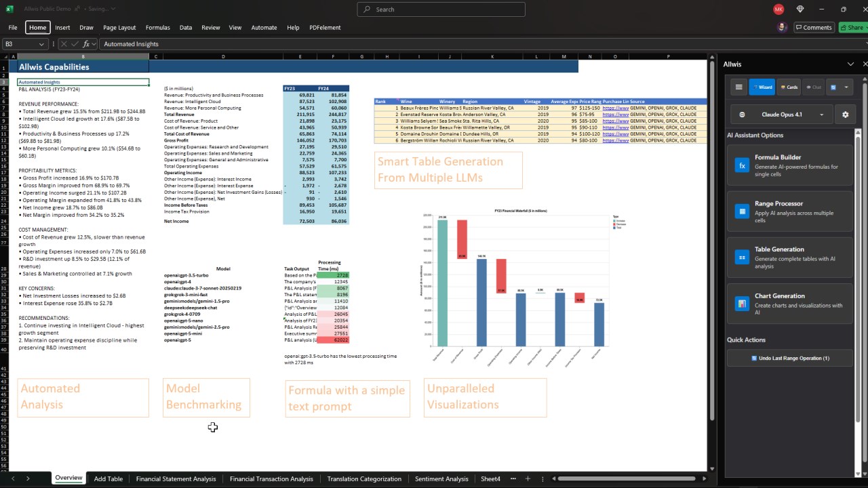Switch Allwis panel to Chat mode
868x488 pixels.
click(x=814, y=87)
